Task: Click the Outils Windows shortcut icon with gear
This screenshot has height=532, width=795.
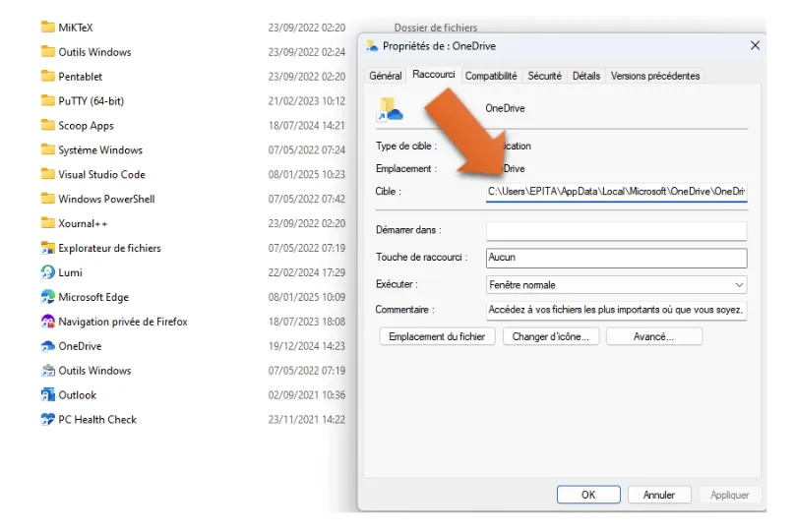Action: pos(47,371)
